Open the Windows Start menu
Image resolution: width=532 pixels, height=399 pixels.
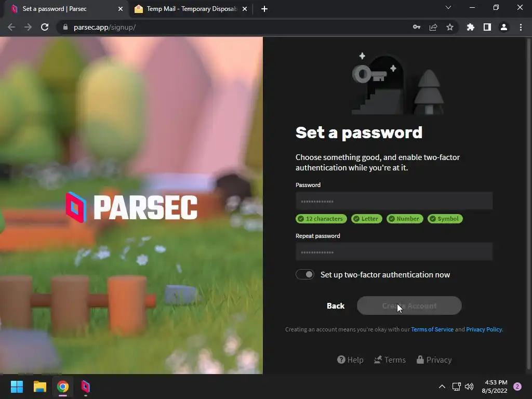pyautogui.click(x=17, y=387)
